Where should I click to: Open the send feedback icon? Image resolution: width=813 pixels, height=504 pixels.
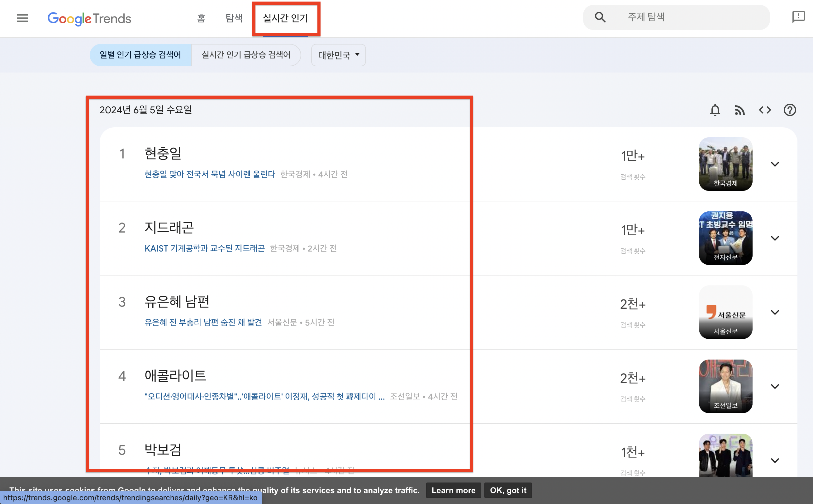tap(798, 17)
